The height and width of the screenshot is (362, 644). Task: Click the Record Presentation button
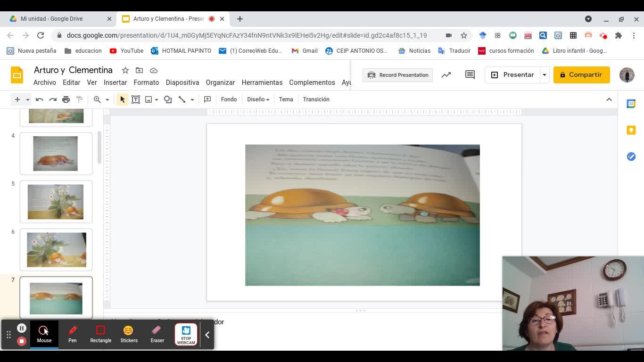pos(398,75)
